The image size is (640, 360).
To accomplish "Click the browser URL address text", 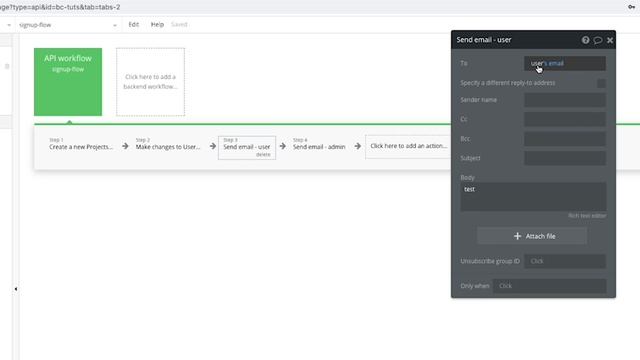I will click(x=60, y=7).
